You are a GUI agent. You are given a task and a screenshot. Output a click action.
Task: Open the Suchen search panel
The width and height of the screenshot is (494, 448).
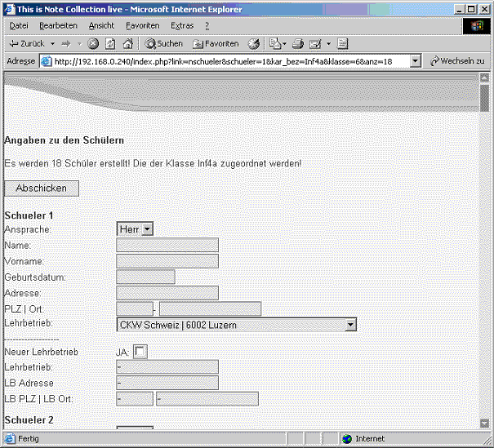pos(164,43)
